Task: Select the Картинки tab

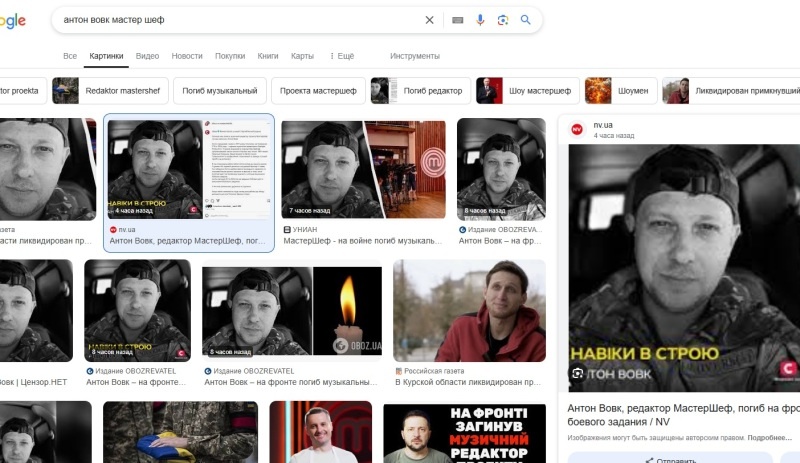Action: coord(106,56)
